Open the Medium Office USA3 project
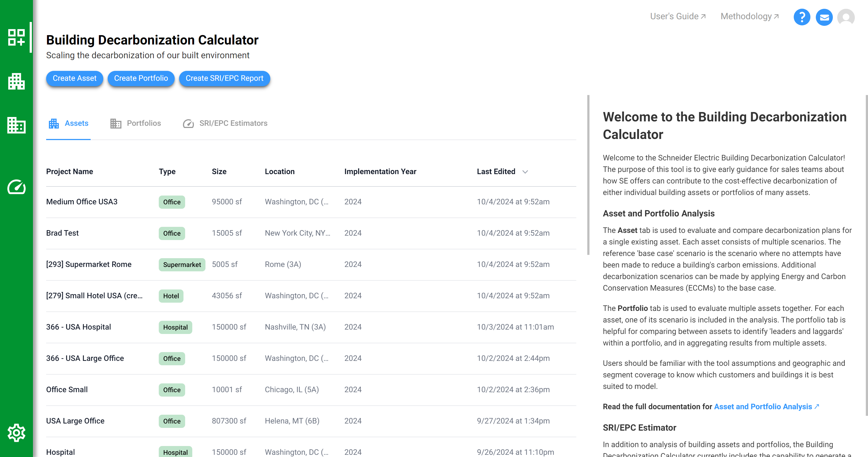Viewport: 868px width, 457px height. point(82,202)
